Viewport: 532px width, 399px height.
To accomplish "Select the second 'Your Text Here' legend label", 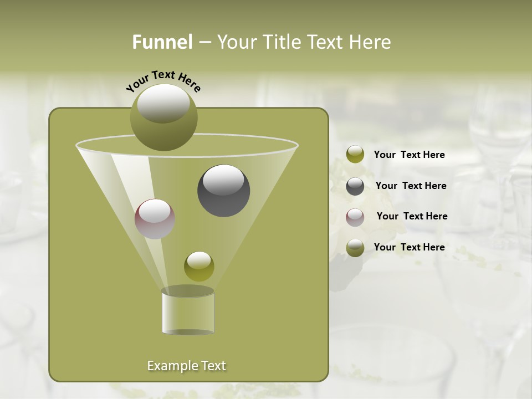I will pyautogui.click(x=411, y=186).
